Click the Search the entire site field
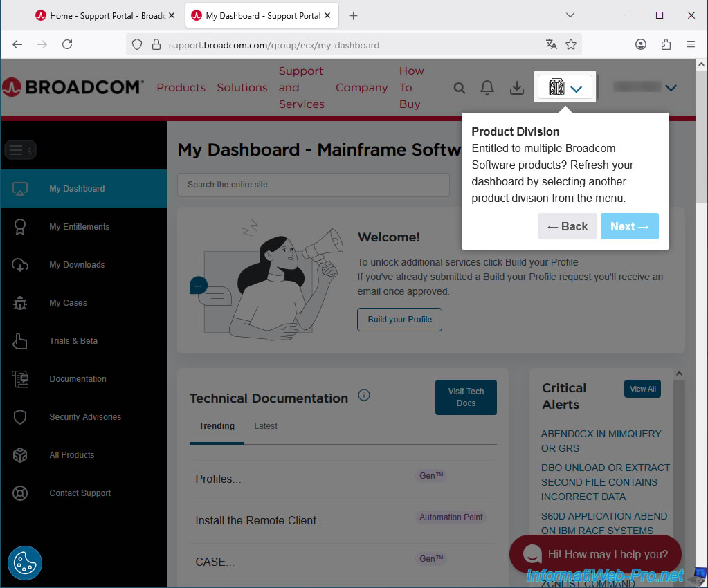Viewport: 708px width, 588px height. click(x=313, y=185)
